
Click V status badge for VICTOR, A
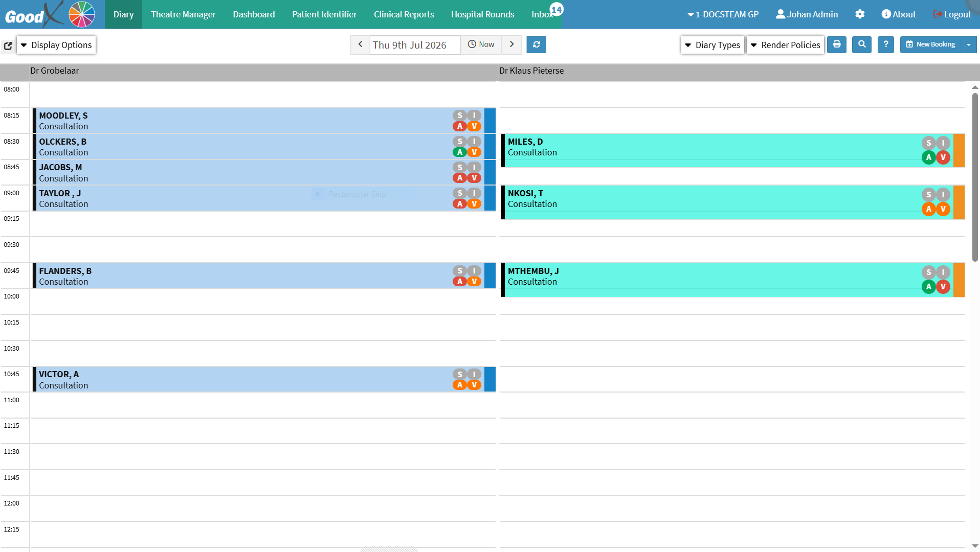tap(474, 385)
